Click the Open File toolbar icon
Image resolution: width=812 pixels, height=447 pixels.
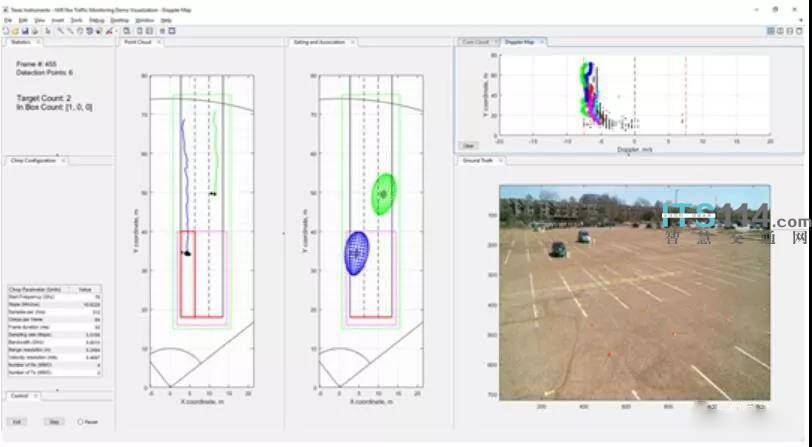(13, 31)
